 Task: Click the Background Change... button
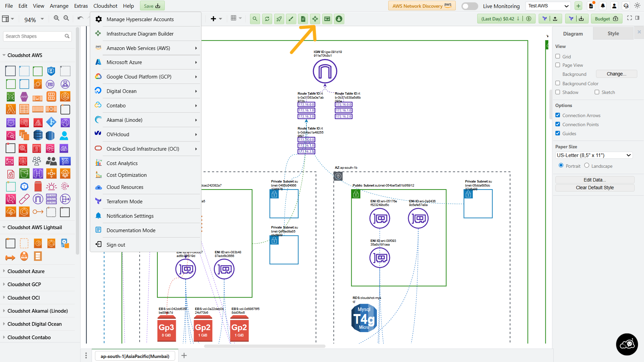616,74
